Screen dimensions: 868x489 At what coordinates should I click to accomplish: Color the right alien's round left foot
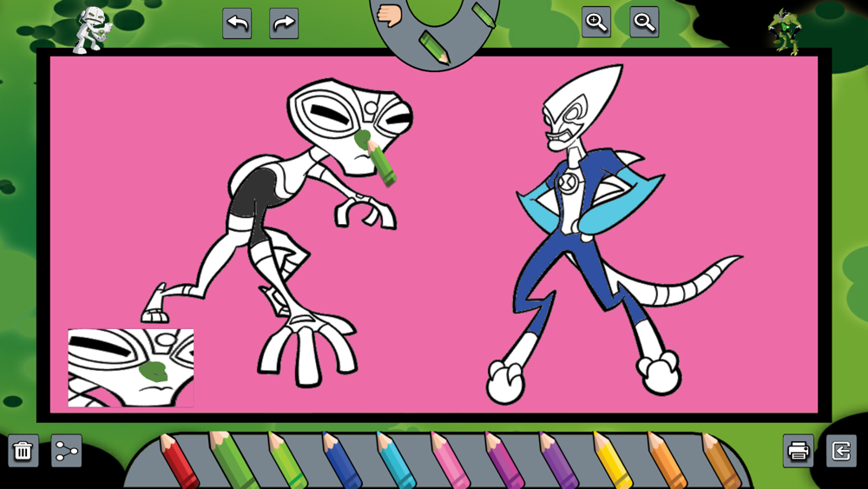click(505, 381)
